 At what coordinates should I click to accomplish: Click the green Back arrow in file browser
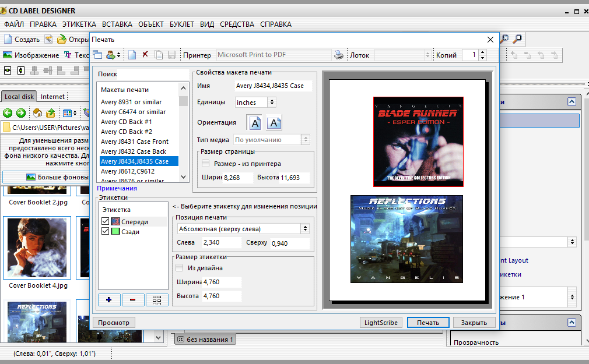point(8,112)
